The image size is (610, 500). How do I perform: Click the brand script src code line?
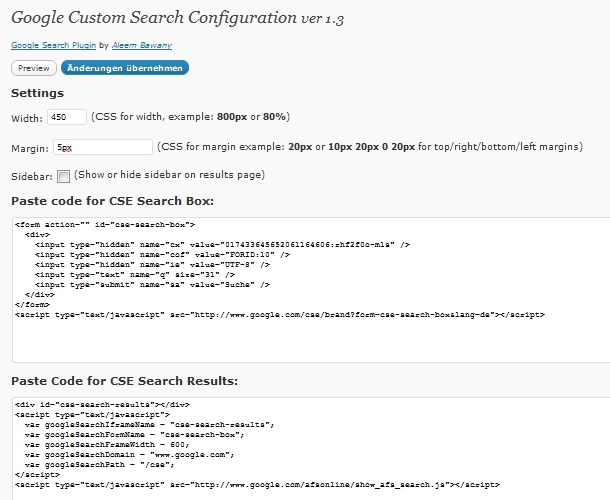280,315
